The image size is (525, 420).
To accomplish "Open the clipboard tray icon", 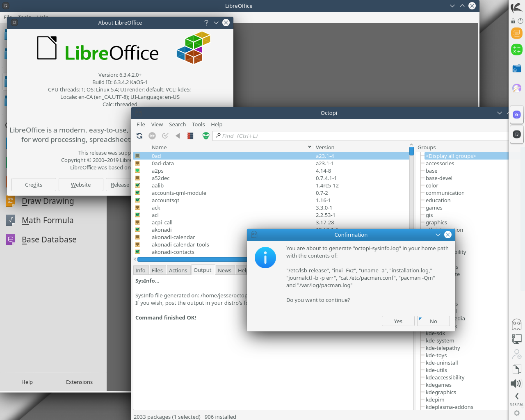I will click(517, 369).
